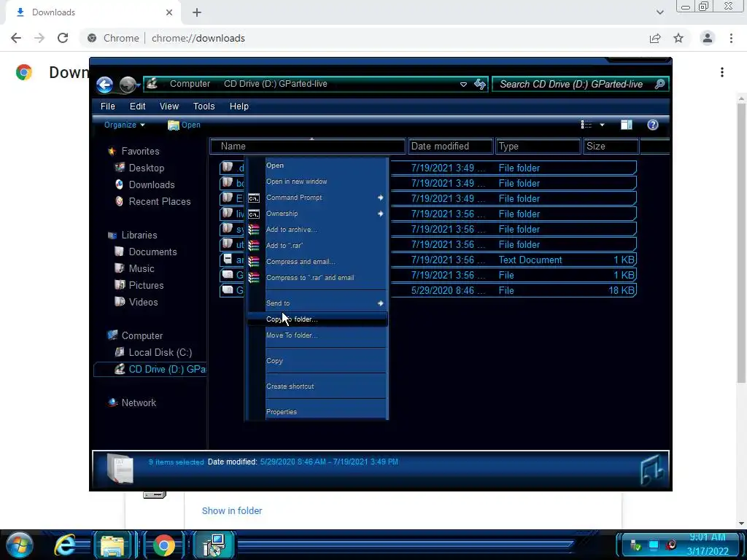Sort by Type column header

538,146
